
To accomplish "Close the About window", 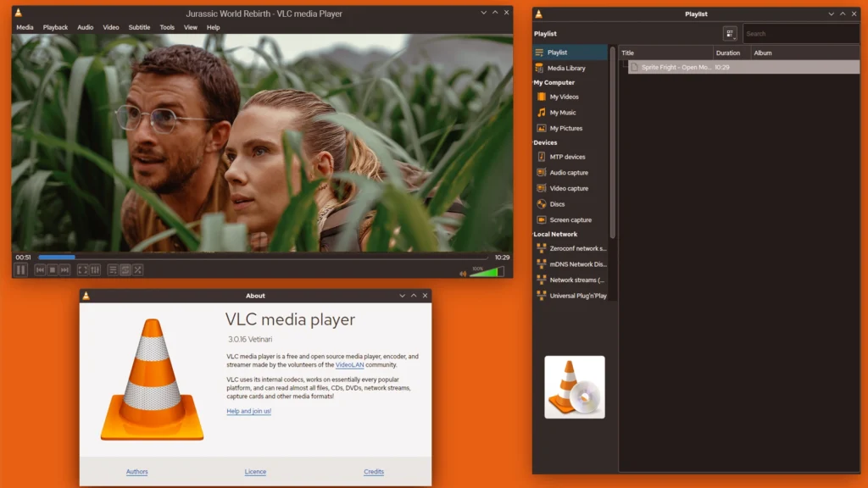I will click(x=426, y=296).
